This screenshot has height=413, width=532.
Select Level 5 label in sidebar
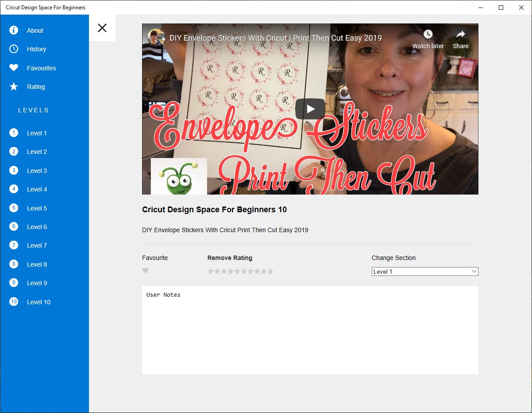point(37,208)
